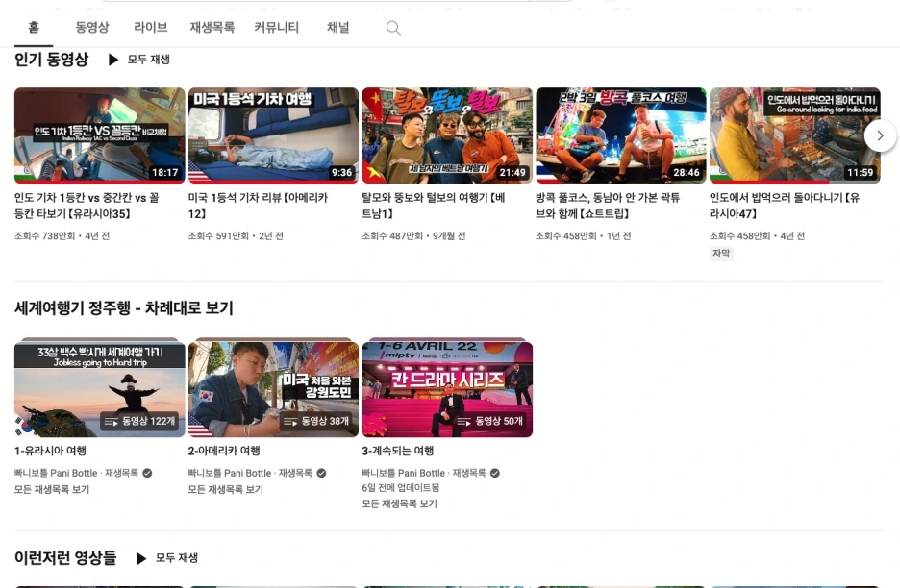Click 모든 재생목록 보기 under 3-계속되는 여행
Screen dimensions: 900x588
click(x=399, y=503)
